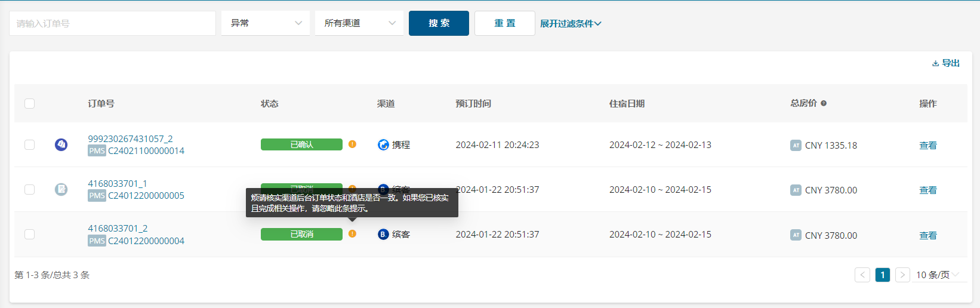Check the box for order 4168033701_1
This screenshot has width=980, height=308.
29,189
